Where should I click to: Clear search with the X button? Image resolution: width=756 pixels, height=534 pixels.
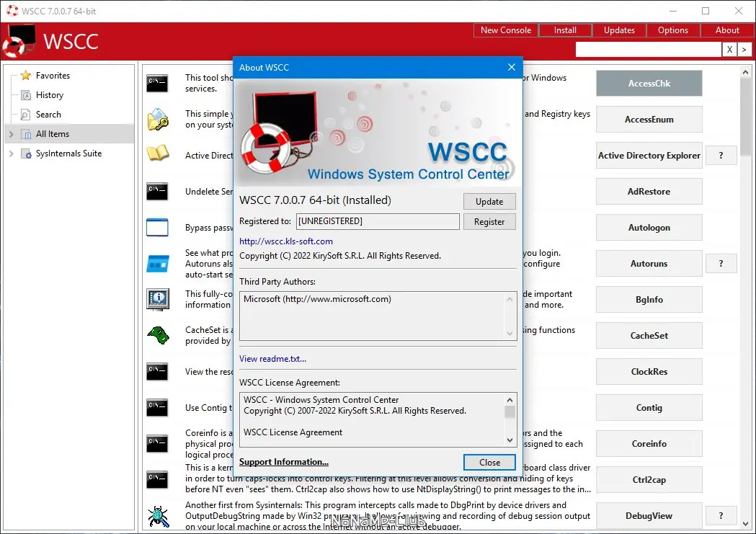tap(729, 49)
